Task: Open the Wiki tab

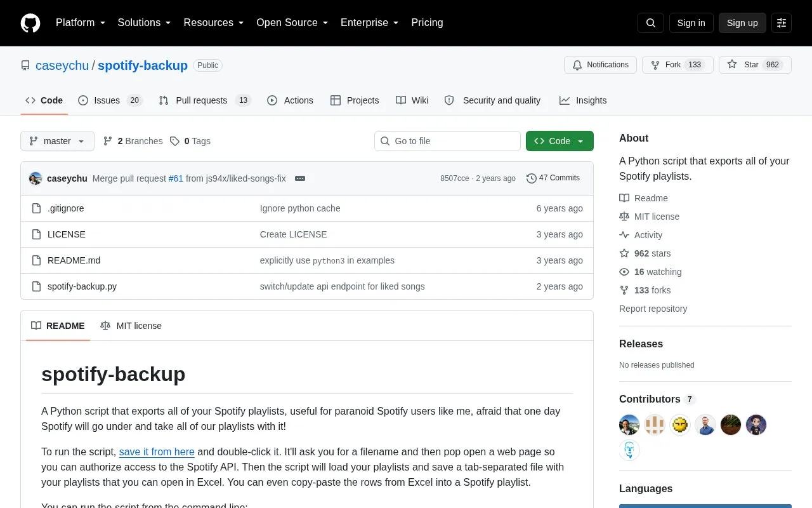Action: (x=412, y=100)
